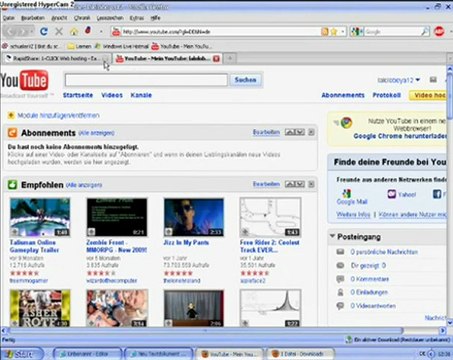Open the Lesezeichen menu
The image size is (453, 360).
[x=110, y=18]
